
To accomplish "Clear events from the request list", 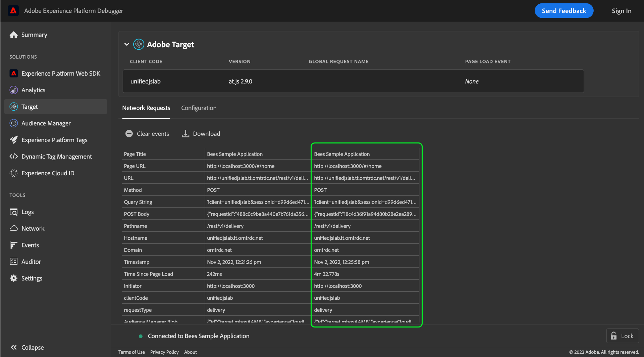I will 147,134.
